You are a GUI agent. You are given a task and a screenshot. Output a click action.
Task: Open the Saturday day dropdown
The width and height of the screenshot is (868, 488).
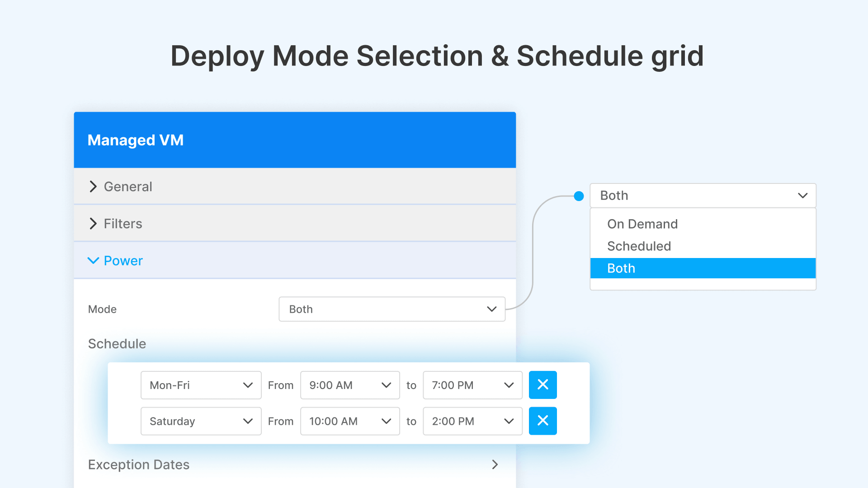(x=201, y=421)
